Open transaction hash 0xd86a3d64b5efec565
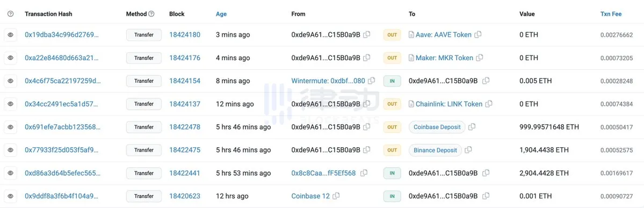The height and width of the screenshot is (208, 644). coord(62,173)
